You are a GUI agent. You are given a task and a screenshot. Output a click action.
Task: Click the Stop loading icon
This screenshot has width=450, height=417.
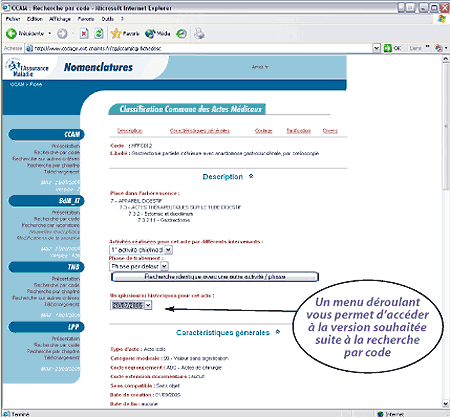pos(84,33)
